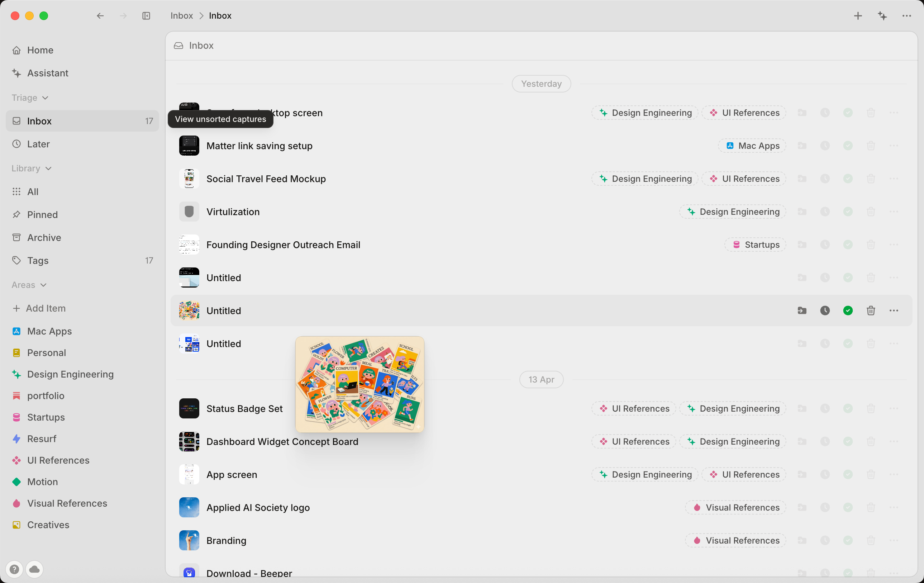Open the illustrated cards preview image

(360, 385)
